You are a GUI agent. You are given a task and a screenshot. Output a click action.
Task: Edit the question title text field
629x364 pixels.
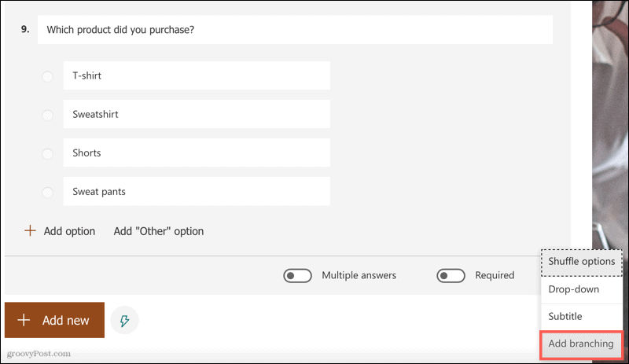coord(295,30)
